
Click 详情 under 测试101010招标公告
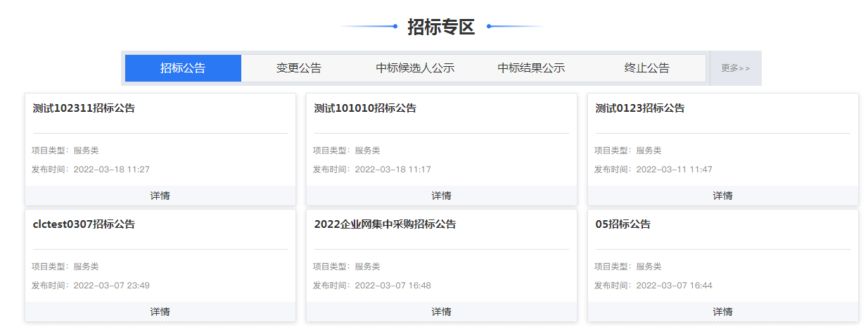click(442, 196)
